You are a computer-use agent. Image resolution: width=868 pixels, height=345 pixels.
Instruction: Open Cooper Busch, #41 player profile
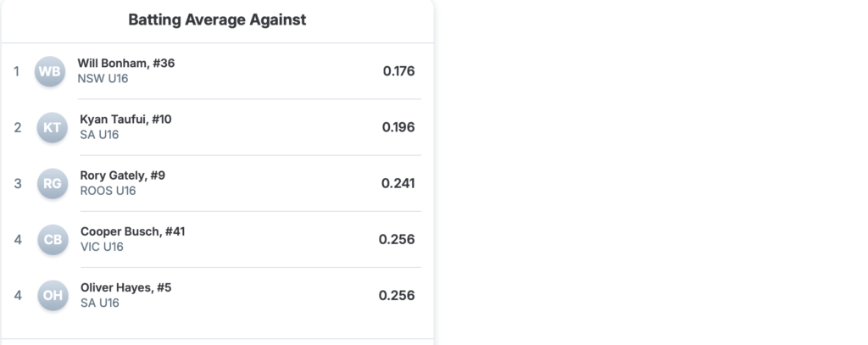132,231
